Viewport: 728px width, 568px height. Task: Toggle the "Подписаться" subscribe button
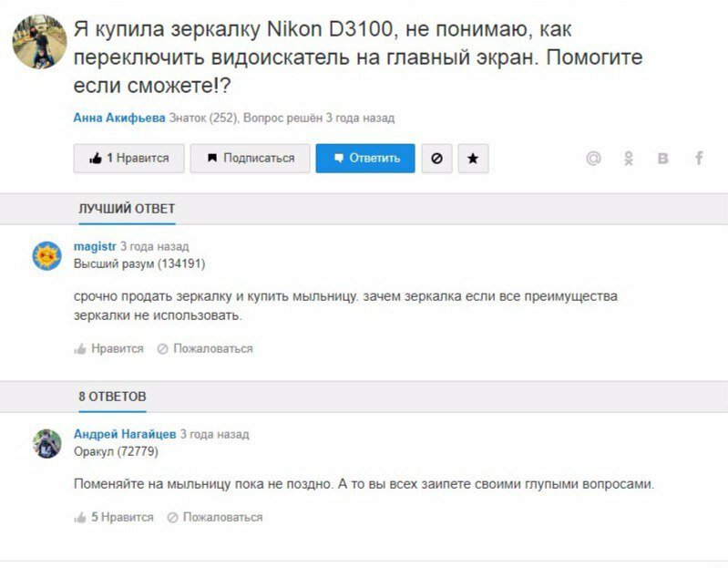point(250,159)
